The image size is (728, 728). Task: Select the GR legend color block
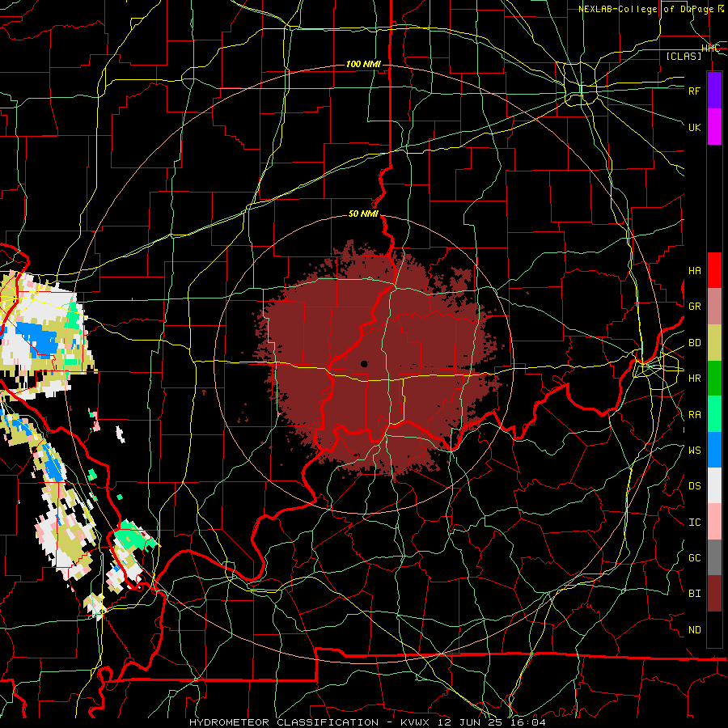click(x=714, y=307)
